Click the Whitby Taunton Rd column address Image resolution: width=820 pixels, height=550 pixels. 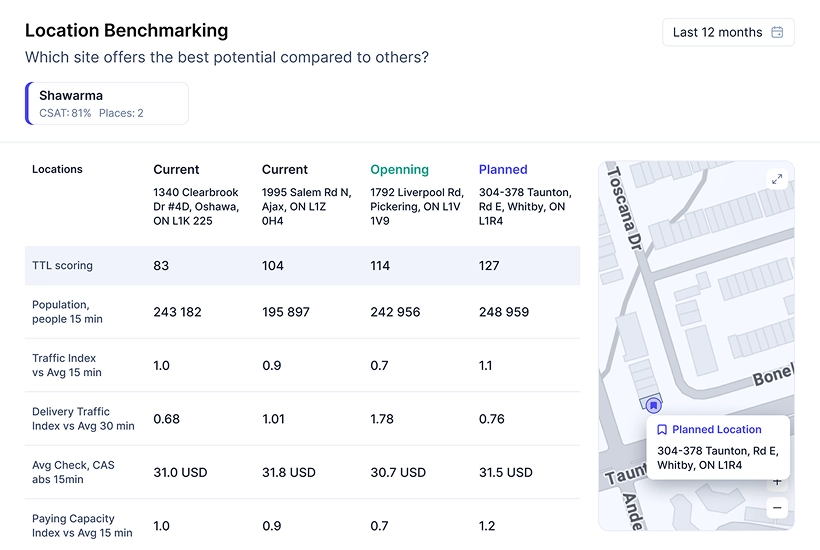coord(525,206)
